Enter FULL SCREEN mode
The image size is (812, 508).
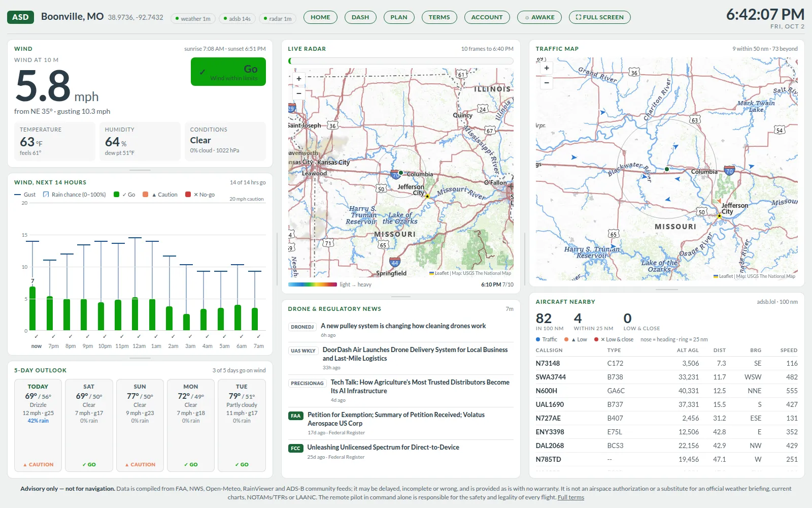click(600, 17)
